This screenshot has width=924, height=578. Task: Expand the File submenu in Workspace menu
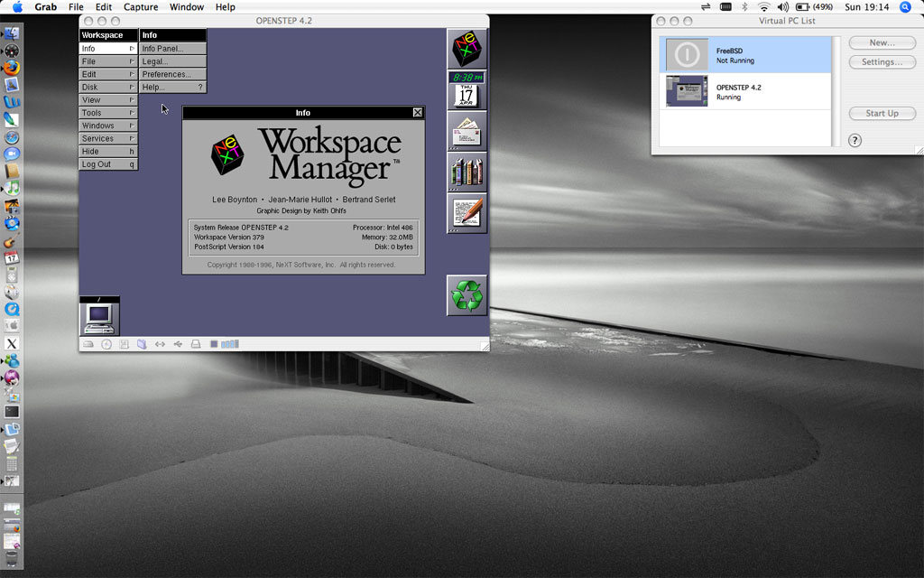[108, 61]
